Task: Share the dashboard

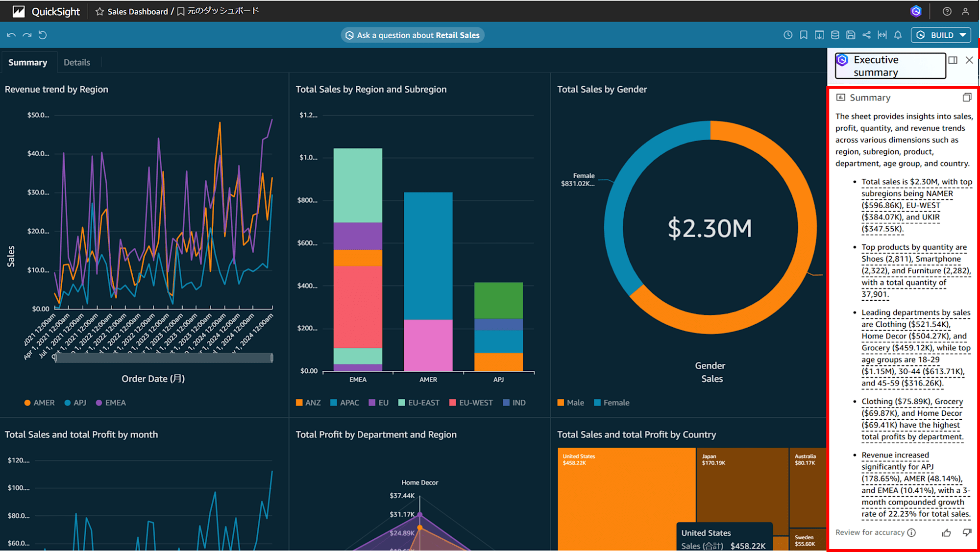Action: pyautogui.click(x=866, y=35)
